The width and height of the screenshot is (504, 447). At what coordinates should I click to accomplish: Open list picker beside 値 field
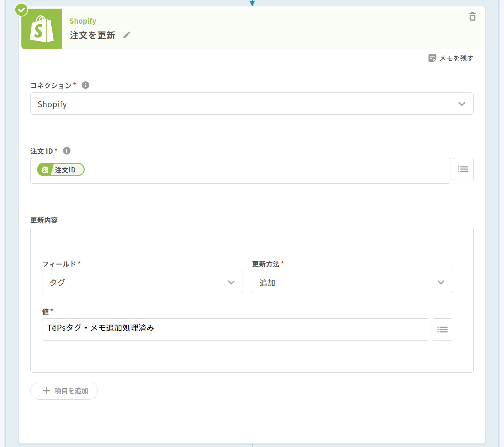[442, 329]
